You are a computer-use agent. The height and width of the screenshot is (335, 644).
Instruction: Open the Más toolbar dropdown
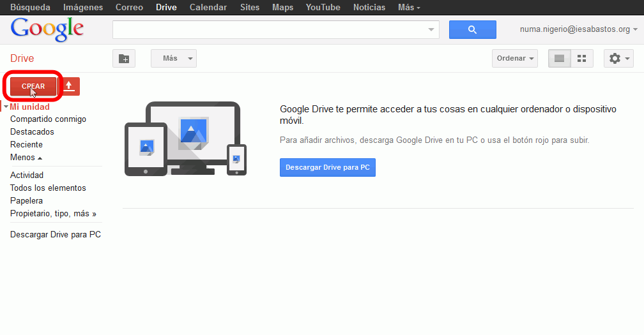(173, 59)
